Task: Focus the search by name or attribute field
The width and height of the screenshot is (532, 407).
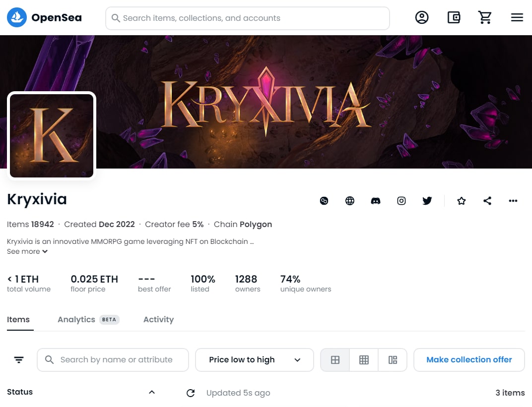Action: coord(113,360)
